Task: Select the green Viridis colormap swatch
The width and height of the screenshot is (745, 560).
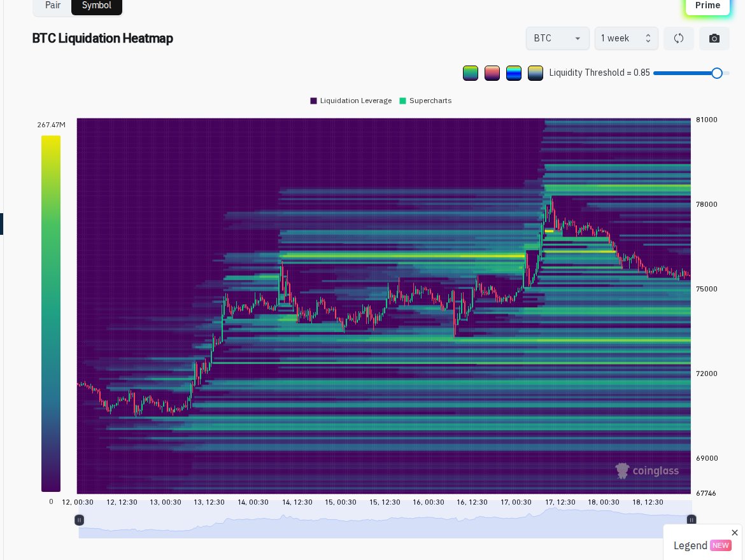Action: point(471,73)
